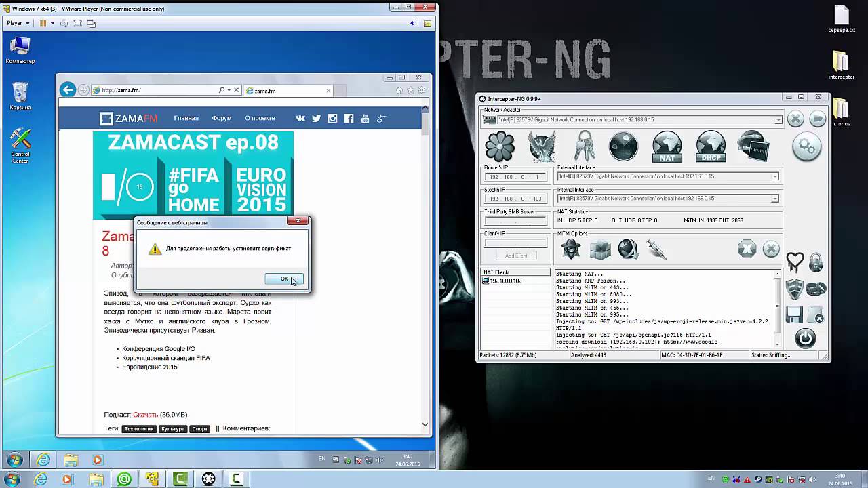Click the round X icon beside Network Adapter

click(x=795, y=119)
